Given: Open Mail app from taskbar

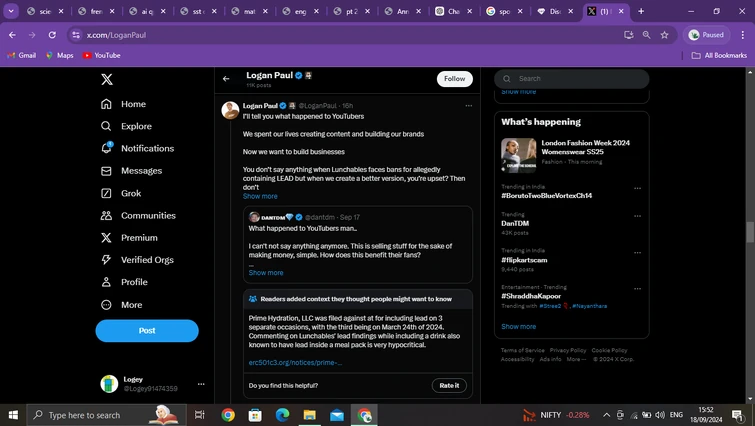Looking at the screenshot, I should pos(337,415).
